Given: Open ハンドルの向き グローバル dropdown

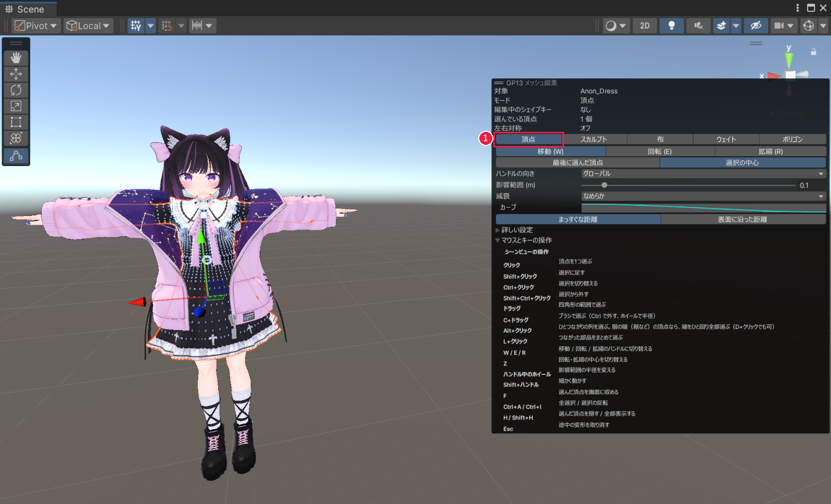Looking at the screenshot, I should 703,174.
